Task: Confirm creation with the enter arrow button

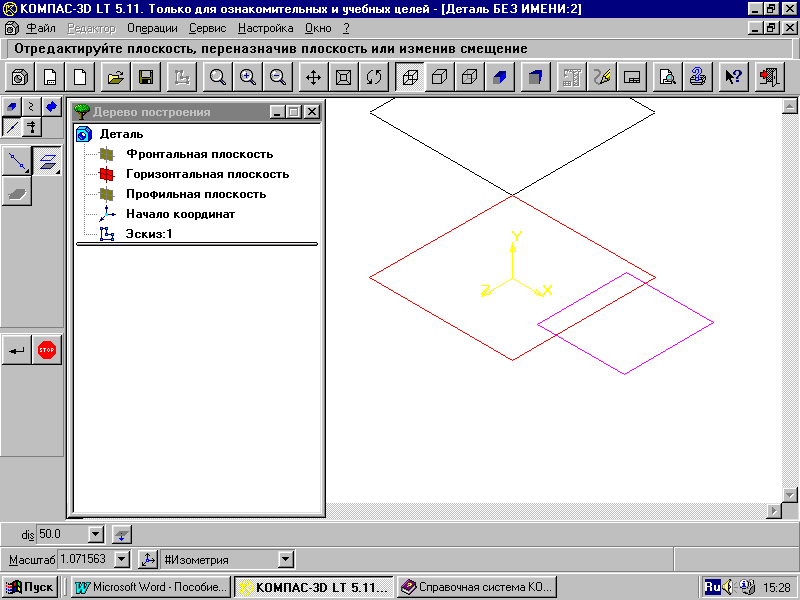Action: (17, 350)
